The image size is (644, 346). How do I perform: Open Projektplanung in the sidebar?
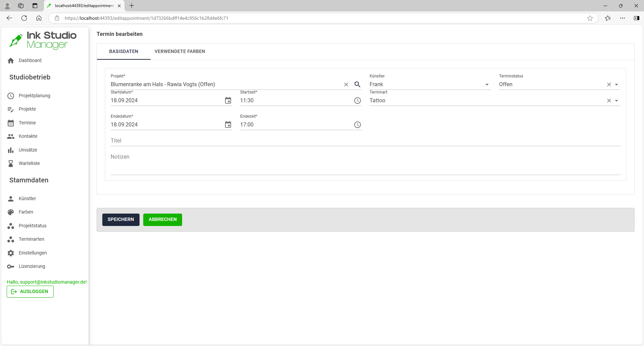pos(35,96)
